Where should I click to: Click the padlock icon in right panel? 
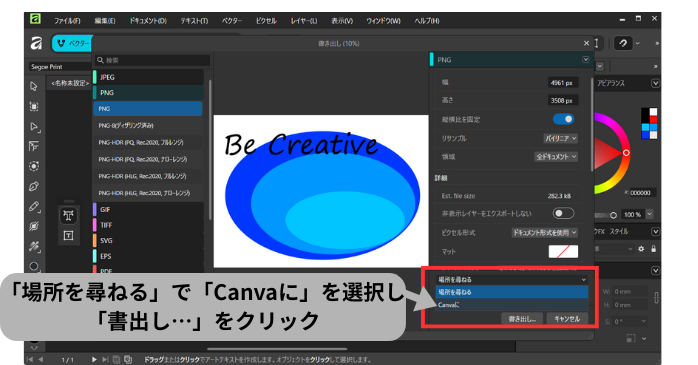(653, 249)
